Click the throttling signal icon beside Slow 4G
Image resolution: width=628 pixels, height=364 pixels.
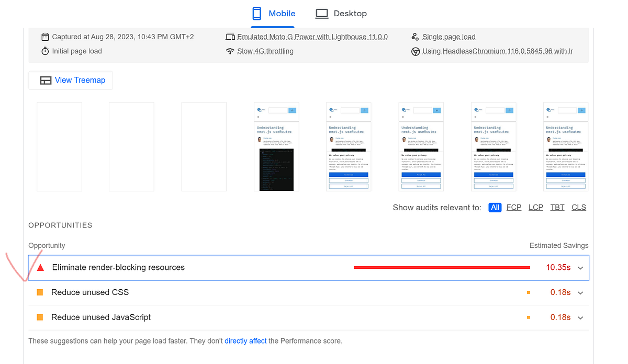pos(230,51)
